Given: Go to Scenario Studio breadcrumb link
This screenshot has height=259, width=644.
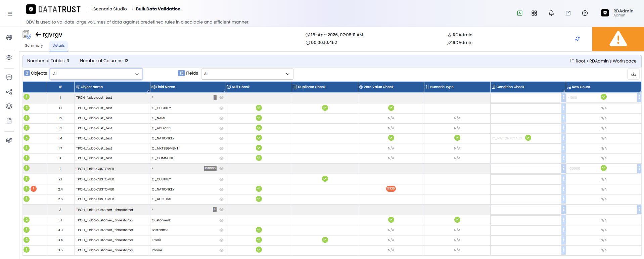Looking at the screenshot, I should tap(110, 9).
